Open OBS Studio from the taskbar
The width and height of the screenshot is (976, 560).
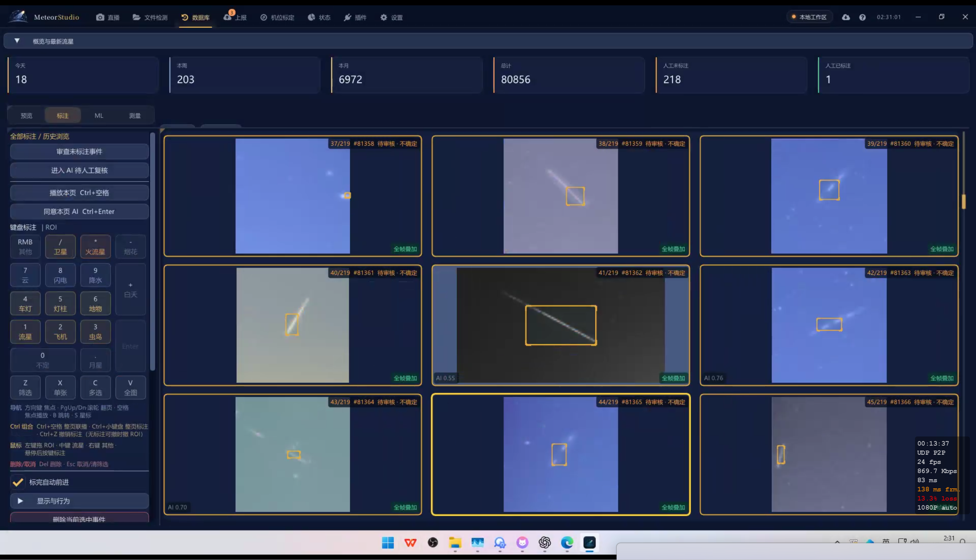pos(433,543)
